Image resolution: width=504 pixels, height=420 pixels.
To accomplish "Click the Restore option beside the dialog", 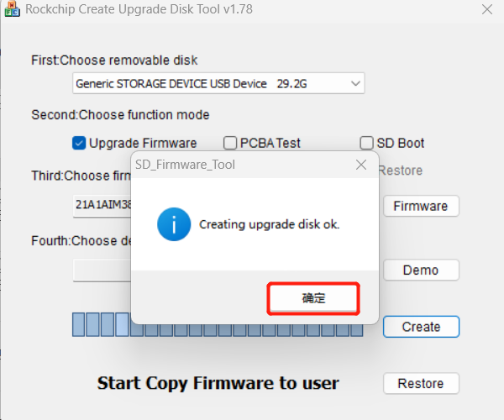I will [x=401, y=171].
